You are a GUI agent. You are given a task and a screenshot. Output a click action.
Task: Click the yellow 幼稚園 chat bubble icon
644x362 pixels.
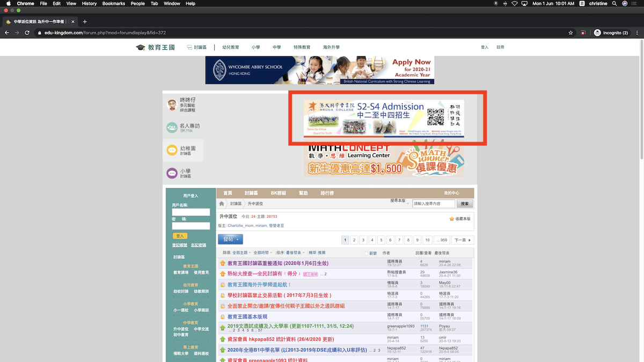[x=172, y=150]
